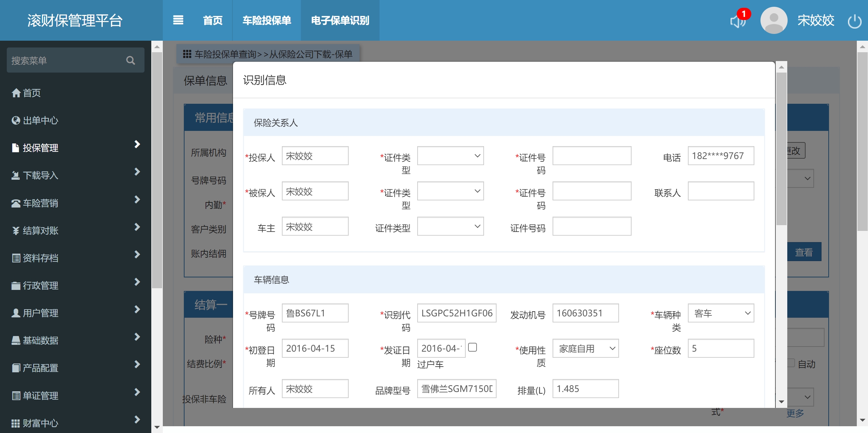
Task: Click the power logout icon
Action: pyautogui.click(x=854, y=21)
